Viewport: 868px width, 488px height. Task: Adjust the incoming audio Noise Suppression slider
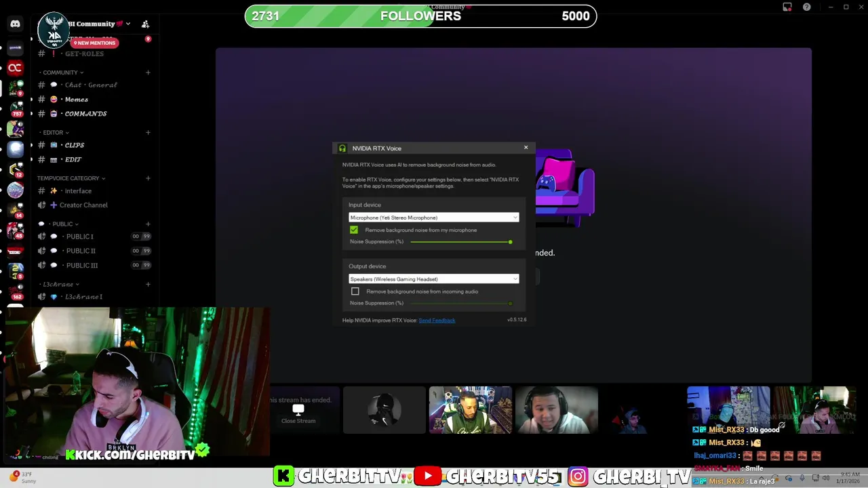coord(461,303)
